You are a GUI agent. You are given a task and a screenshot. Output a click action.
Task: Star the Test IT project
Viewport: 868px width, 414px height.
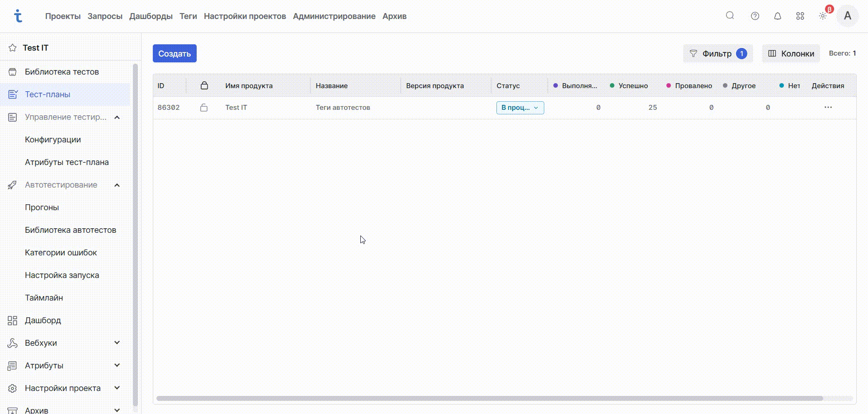(x=13, y=48)
